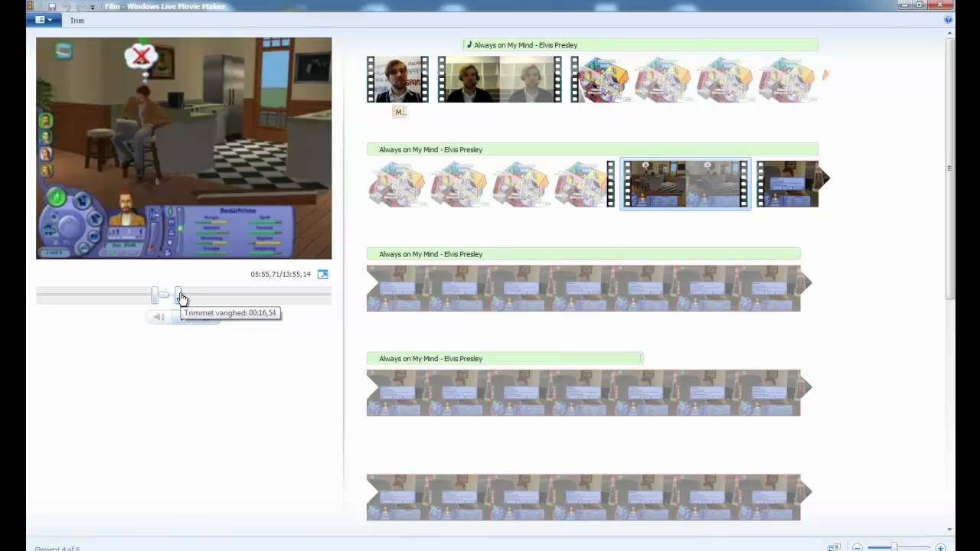This screenshot has width=980, height=551.
Task: Click the Redo icon in quick access toolbar
Action: click(80, 6)
